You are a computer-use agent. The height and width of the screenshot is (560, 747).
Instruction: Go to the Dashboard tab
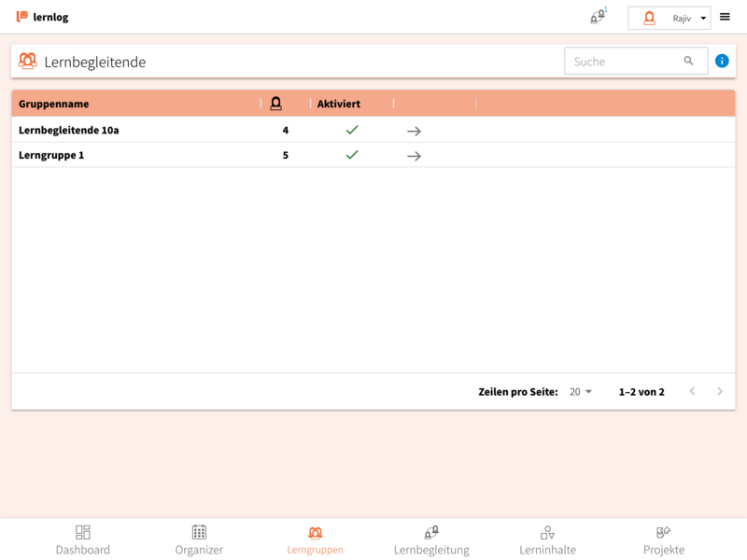pyautogui.click(x=83, y=539)
